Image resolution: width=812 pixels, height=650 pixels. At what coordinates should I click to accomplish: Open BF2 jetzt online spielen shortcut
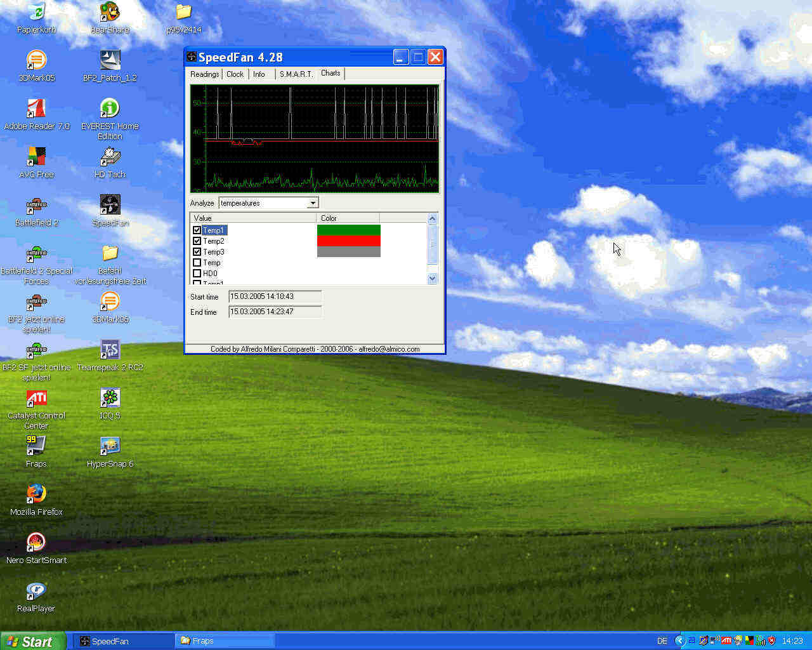point(36,312)
